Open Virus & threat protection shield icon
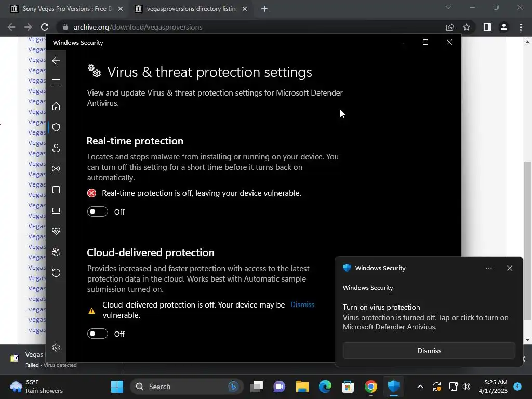The height and width of the screenshot is (399, 532). 56,127
